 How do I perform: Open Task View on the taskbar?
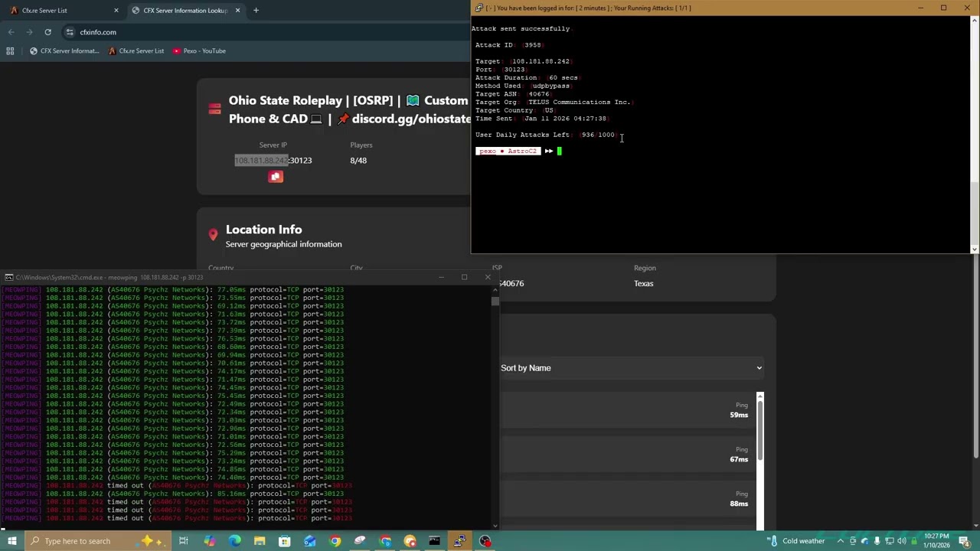point(184,541)
